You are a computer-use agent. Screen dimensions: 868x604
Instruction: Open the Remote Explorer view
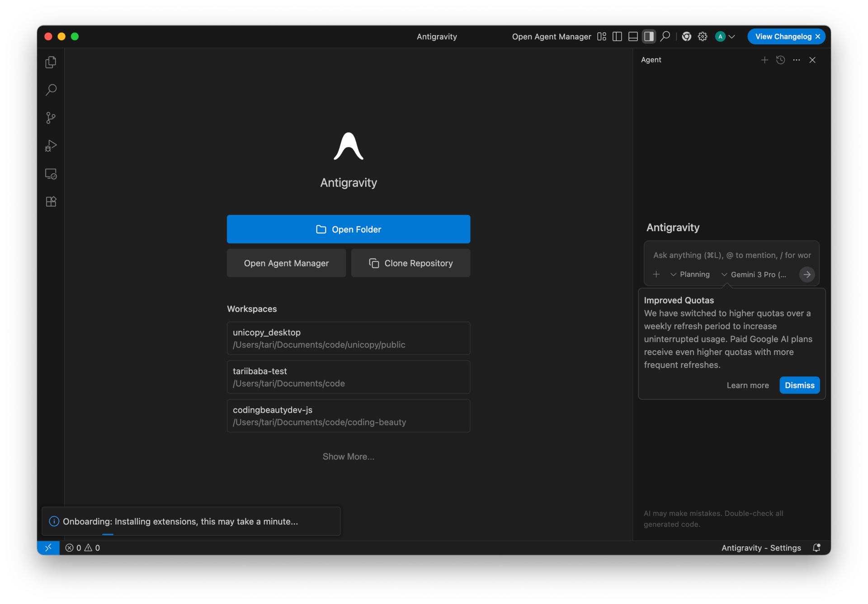[51, 174]
